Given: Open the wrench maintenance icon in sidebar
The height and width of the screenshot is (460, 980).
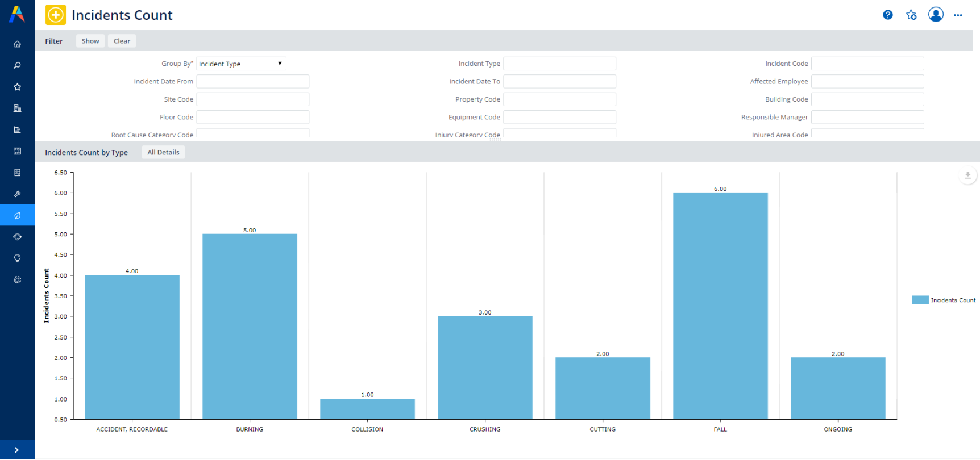Looking at the screenshot, I should point(17,194).
